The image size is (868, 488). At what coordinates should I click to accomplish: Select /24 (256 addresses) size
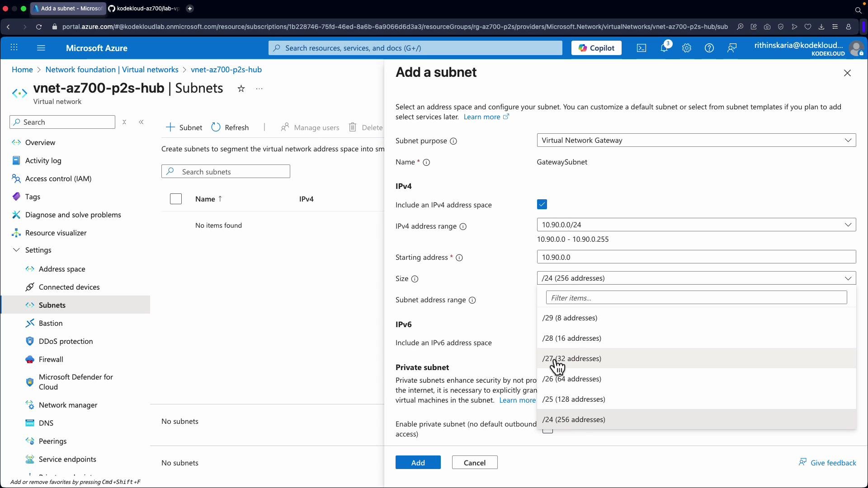[x=696, y=419]
